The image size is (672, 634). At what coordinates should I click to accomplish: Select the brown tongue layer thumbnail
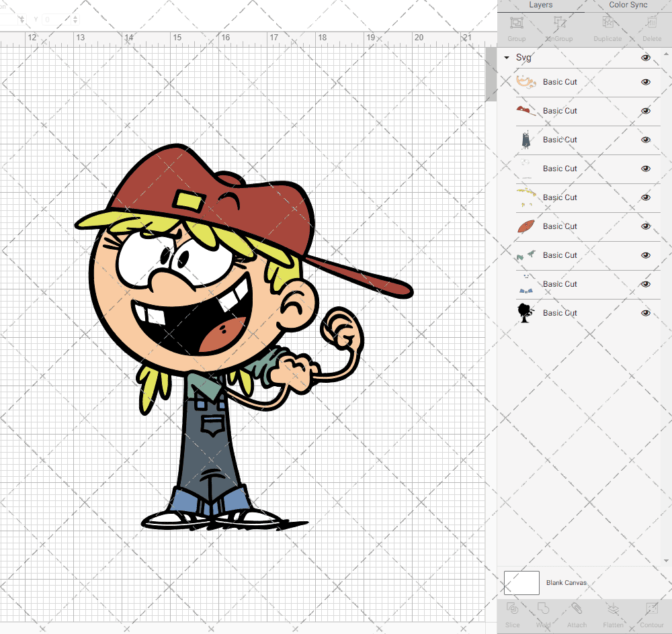526,226
